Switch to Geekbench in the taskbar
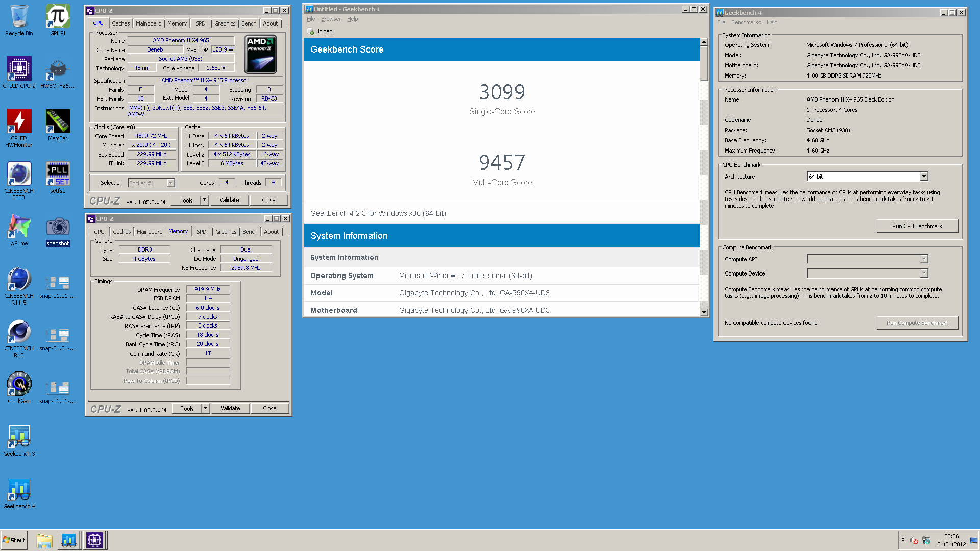The image size is (980, 551). click(x=69, y=540)
